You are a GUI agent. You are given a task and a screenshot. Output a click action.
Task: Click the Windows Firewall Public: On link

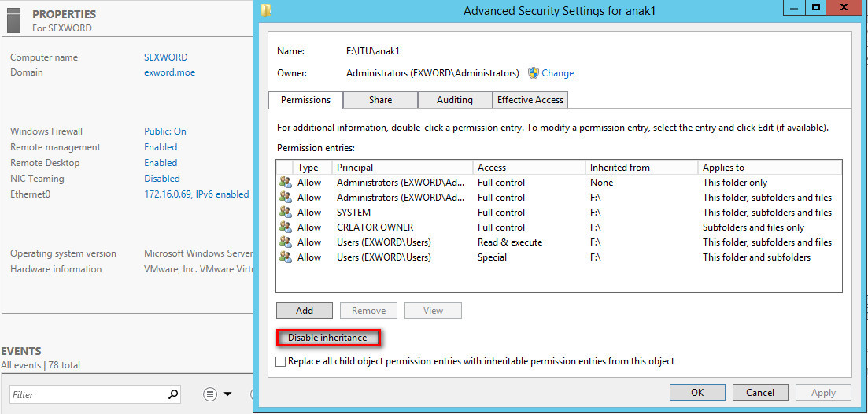click(164, 131)
